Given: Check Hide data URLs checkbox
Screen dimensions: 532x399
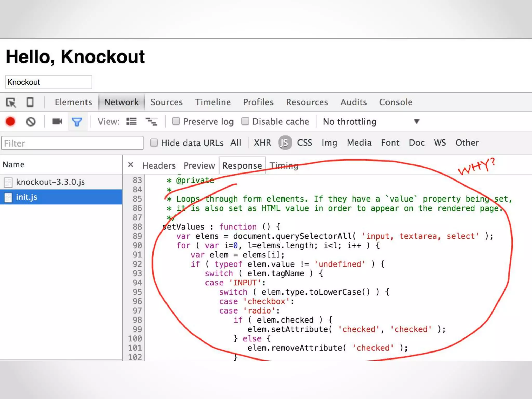Looking at the screenshot, I should tap(154, 143).
